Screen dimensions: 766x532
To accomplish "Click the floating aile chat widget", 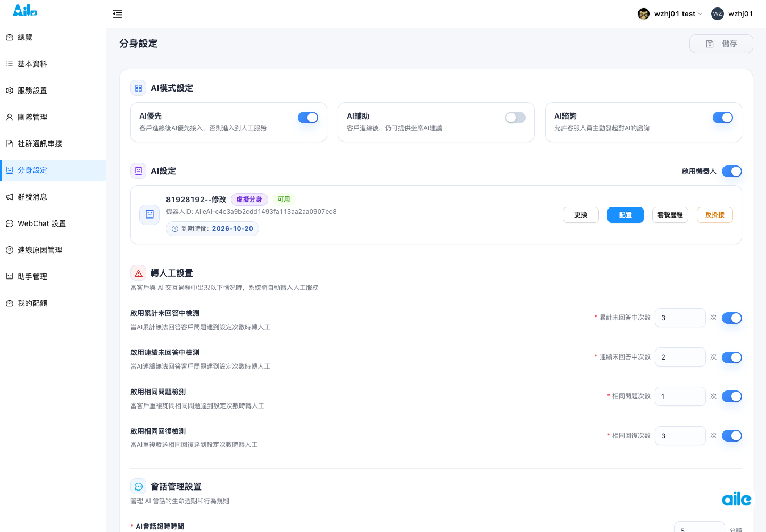I will coord(737,498).
